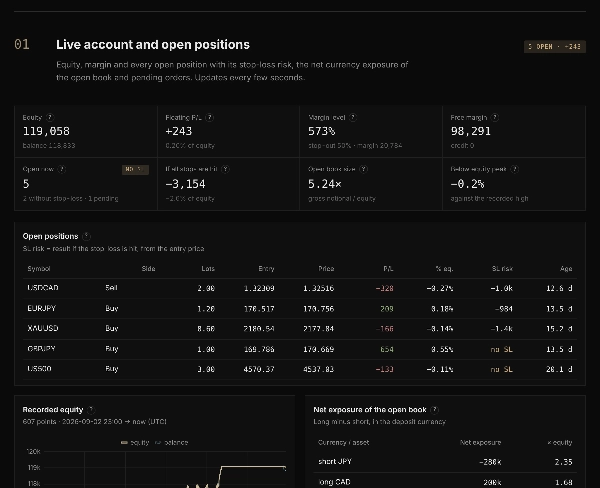
Task: Click the Sell side cell of USDCAD
Action: [111, 288]
